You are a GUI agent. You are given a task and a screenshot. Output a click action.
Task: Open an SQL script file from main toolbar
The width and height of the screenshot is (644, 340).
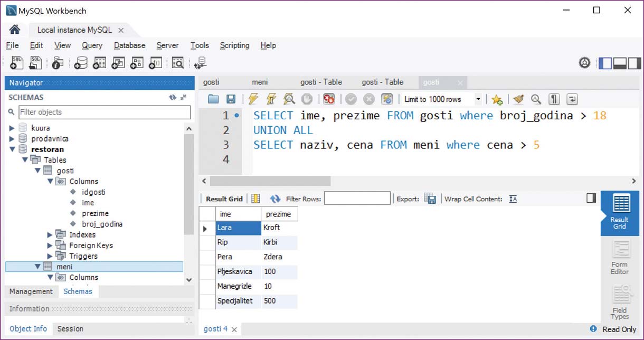pyautogui.click(x=35, y=63)
